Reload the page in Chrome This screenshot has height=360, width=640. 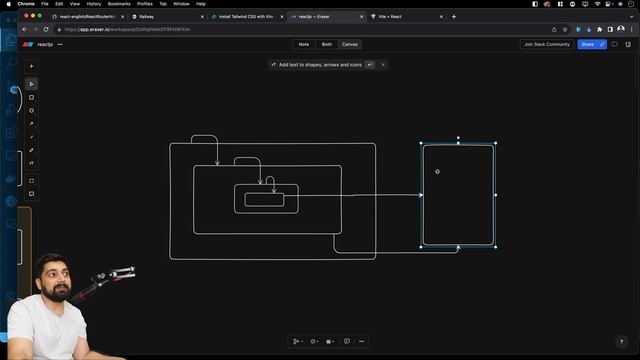pyautogui.click(x=46, y=29)
